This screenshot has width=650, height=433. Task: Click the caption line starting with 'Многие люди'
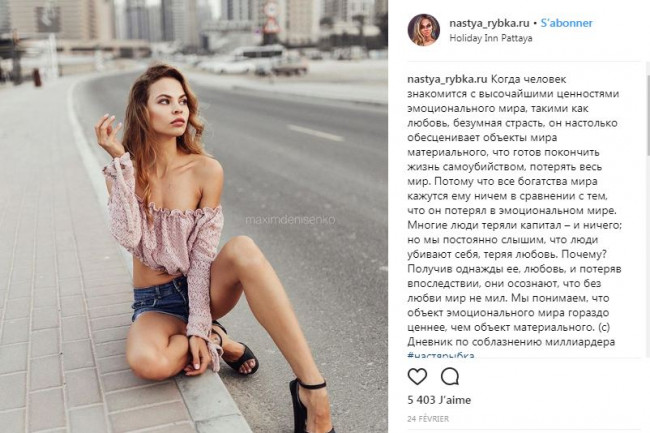click(515, 225)
